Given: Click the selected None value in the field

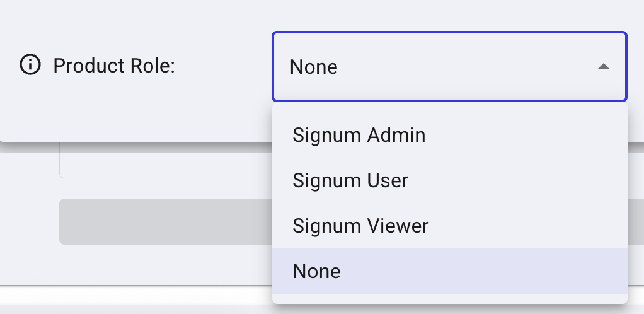Looking at the screenshot, I should [x=314, y=67].
